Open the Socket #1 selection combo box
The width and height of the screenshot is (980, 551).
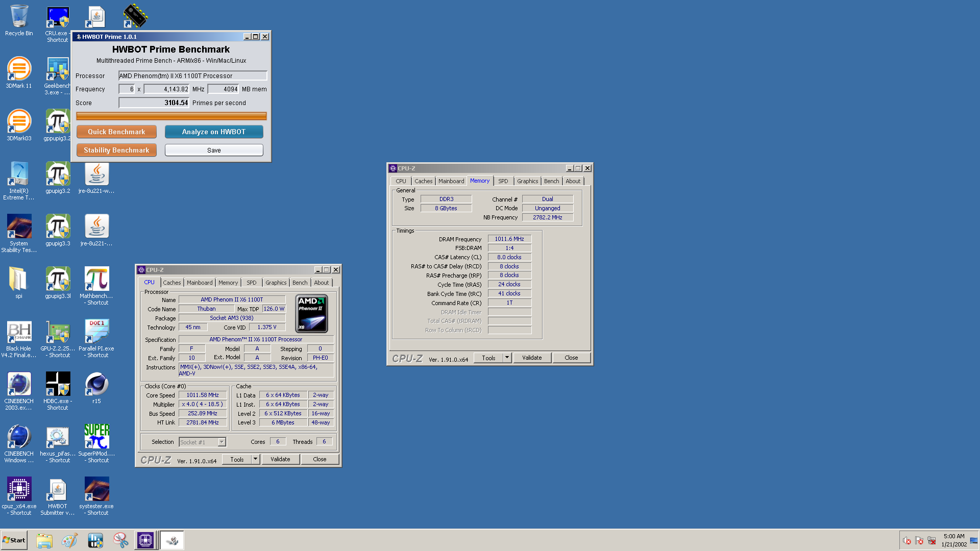[202, 442]
